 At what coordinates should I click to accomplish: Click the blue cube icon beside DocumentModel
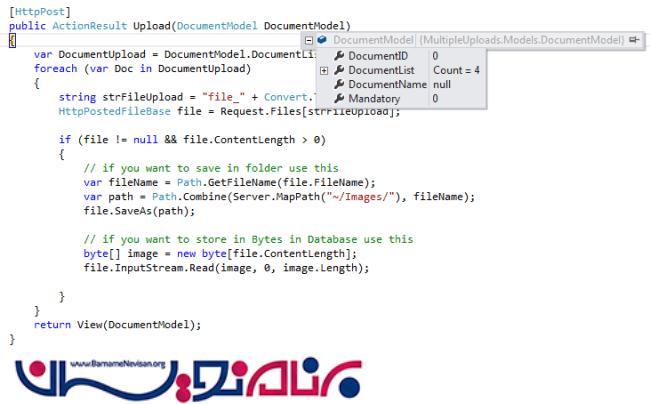[x=322, y=40]
